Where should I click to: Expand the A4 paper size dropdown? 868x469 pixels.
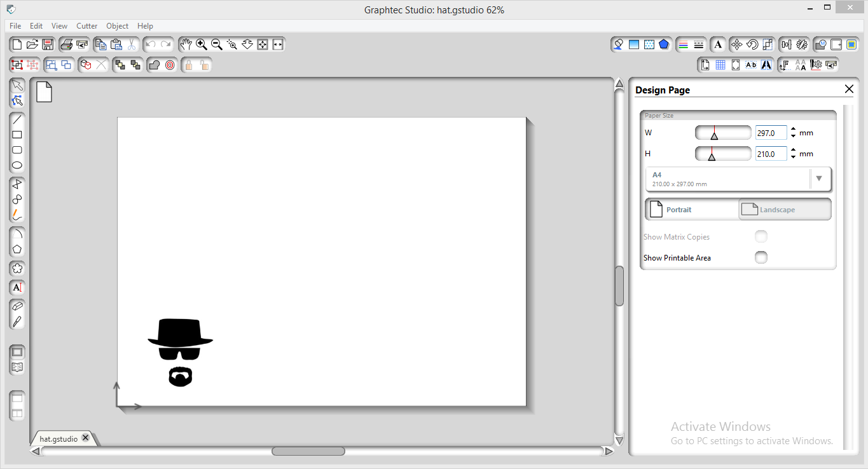(819, 179)
